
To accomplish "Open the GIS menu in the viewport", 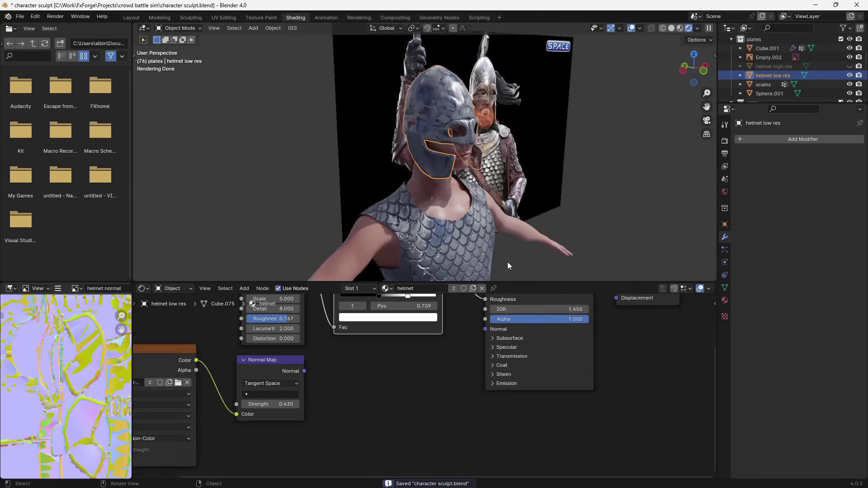I will [x=292, y=28].
